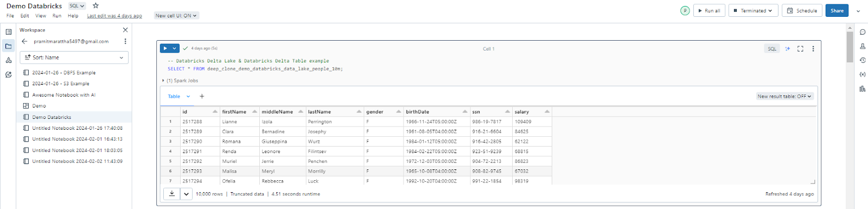Click the pramitmarattha5497@gmail.com folder name
The image size is (868, 209).
(x=71, y=41)
